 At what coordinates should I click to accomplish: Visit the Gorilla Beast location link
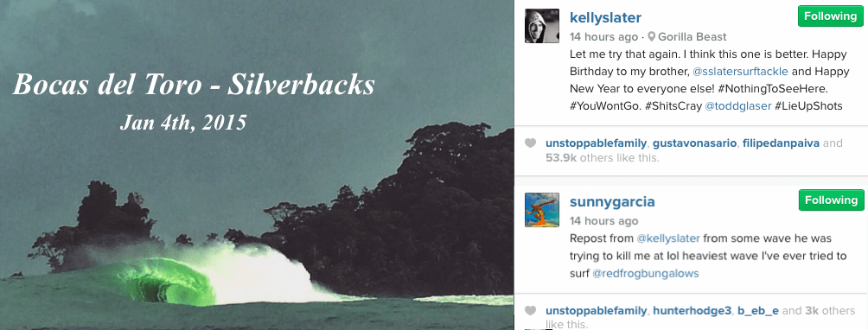click(692, 37)
